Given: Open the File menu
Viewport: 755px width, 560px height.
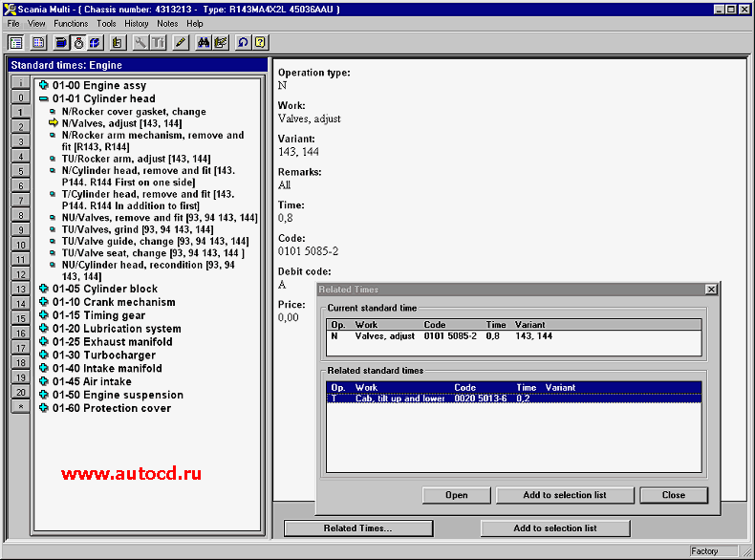Looking at the screenshot, I should tap(13, 24).
